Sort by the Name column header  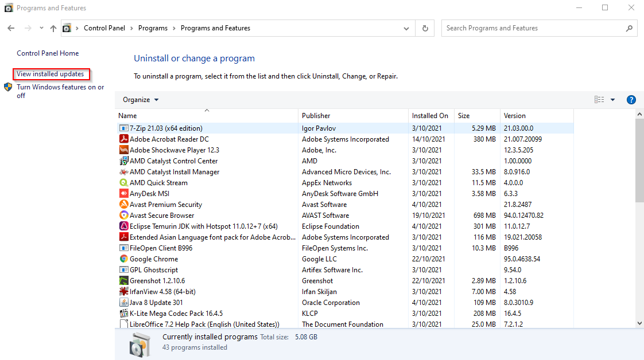click(x=207, y=115)
